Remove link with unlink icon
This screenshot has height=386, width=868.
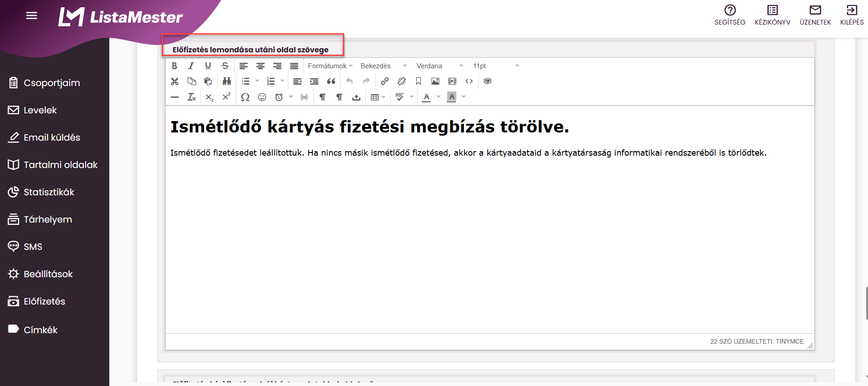(x=402, y=81)
